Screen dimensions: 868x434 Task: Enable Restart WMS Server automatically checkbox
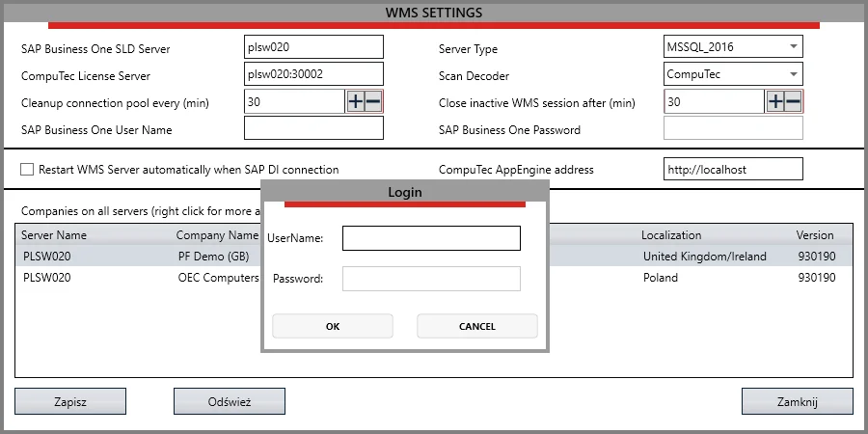[27, 170]
